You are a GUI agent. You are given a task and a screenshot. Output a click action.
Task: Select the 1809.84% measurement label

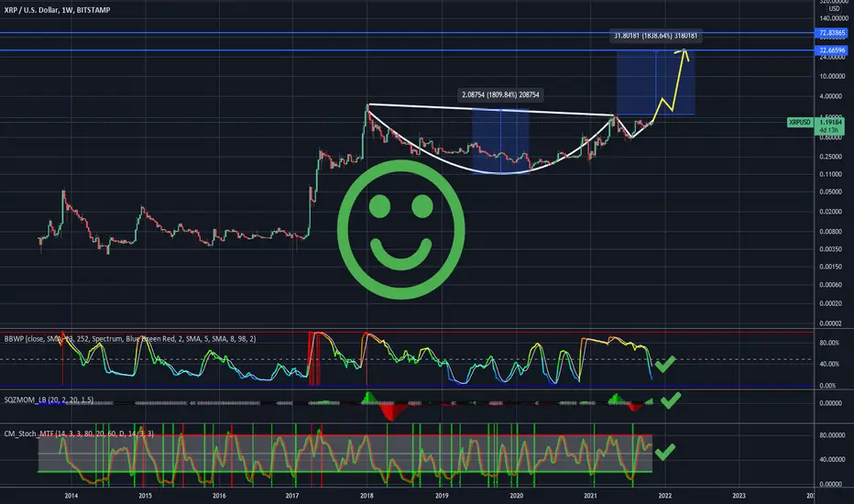pyautogui.click(x=500, y=94)
